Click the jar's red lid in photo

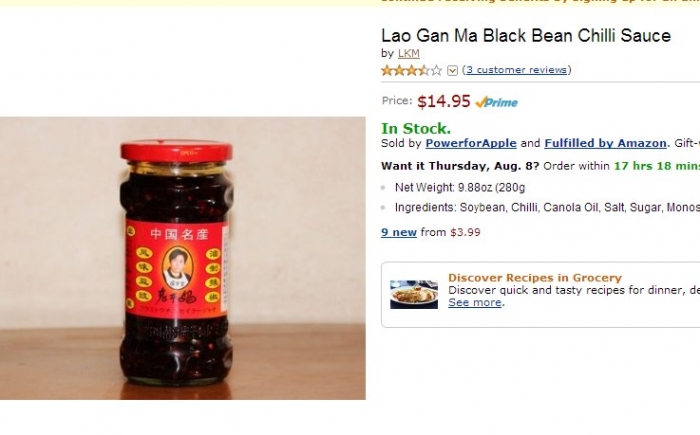[176, 152]
